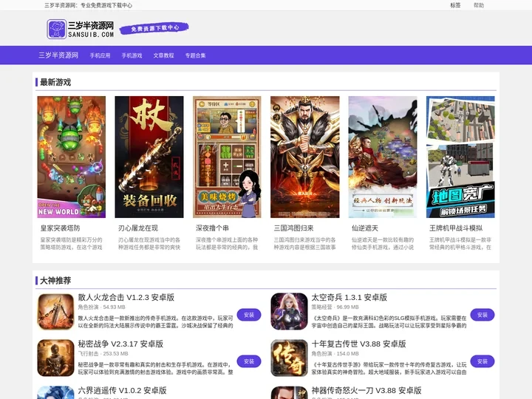Open 秘密战争 game icon
This screenshot has width=532, height=399.
tap(55, 358)
